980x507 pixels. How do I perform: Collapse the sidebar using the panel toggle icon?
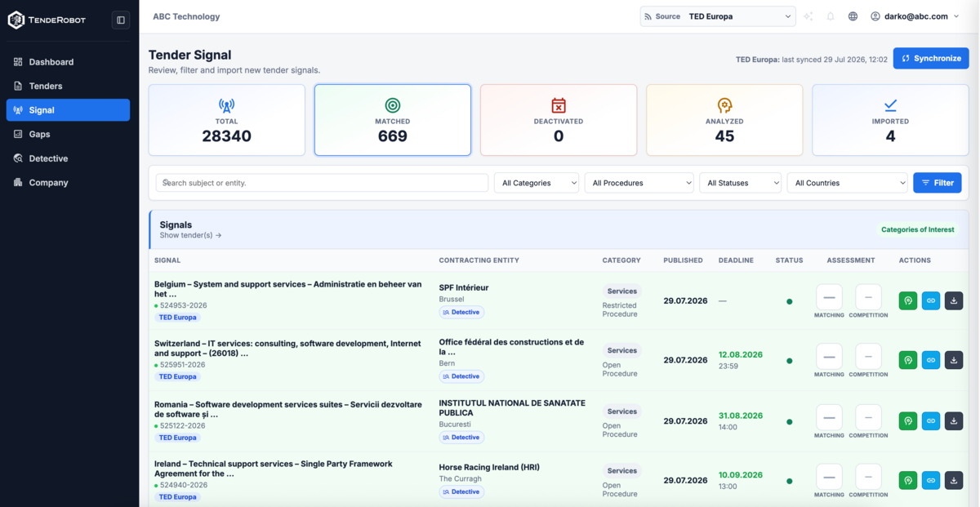(x=121, y=20)
